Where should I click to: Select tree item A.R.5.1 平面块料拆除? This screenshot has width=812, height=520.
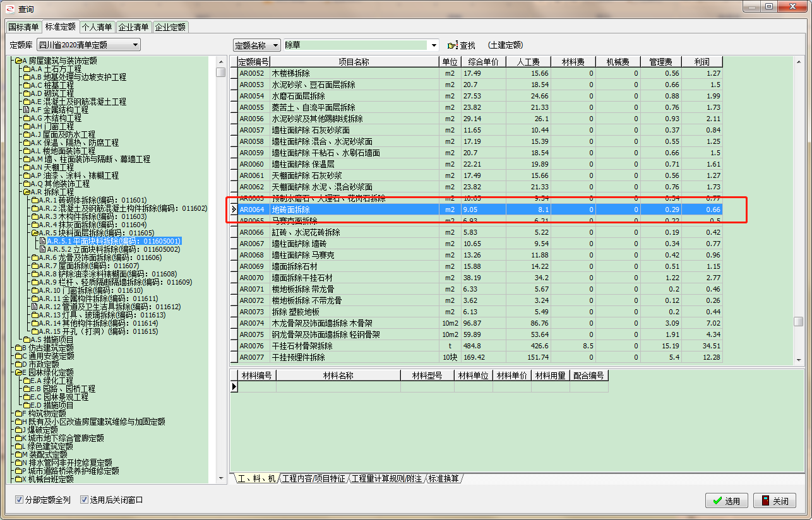tap(114, 241)
